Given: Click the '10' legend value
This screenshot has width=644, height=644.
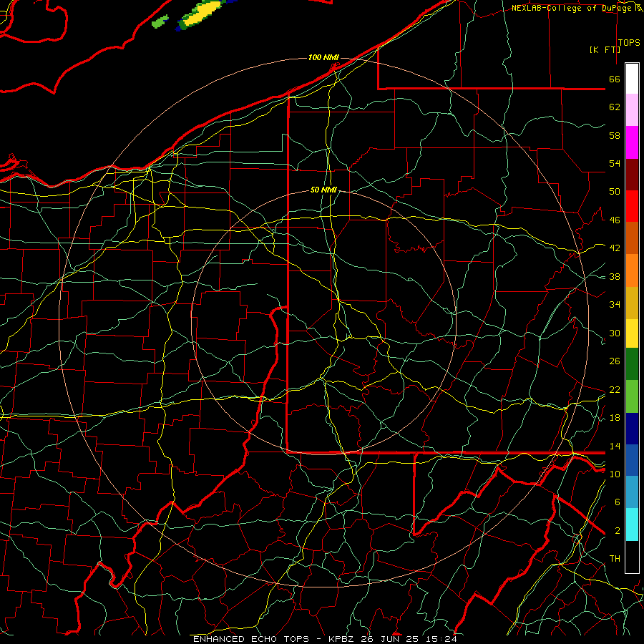Looking at the screenshot, I should (615, 474).
